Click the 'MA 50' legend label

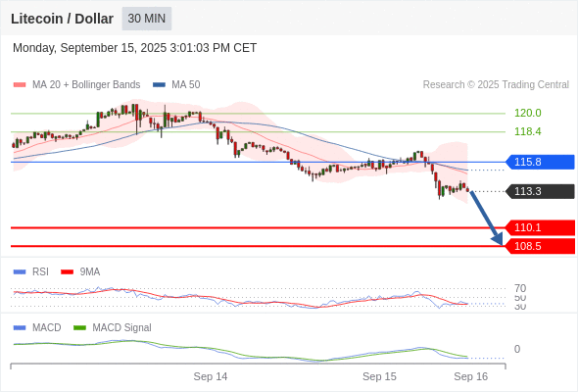186,85
